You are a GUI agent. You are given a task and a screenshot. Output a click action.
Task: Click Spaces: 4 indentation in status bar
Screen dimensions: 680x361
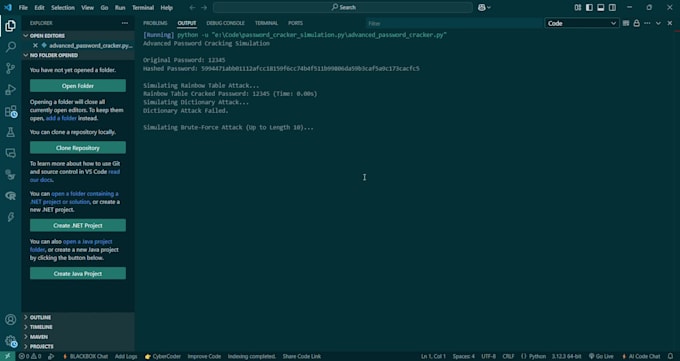pos(464,356)
